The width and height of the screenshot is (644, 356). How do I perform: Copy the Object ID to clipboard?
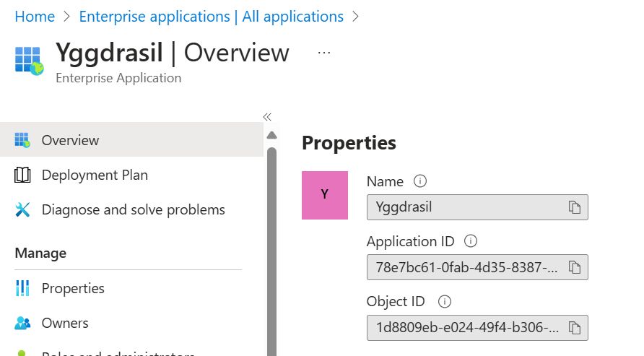(x=574, y=328)
